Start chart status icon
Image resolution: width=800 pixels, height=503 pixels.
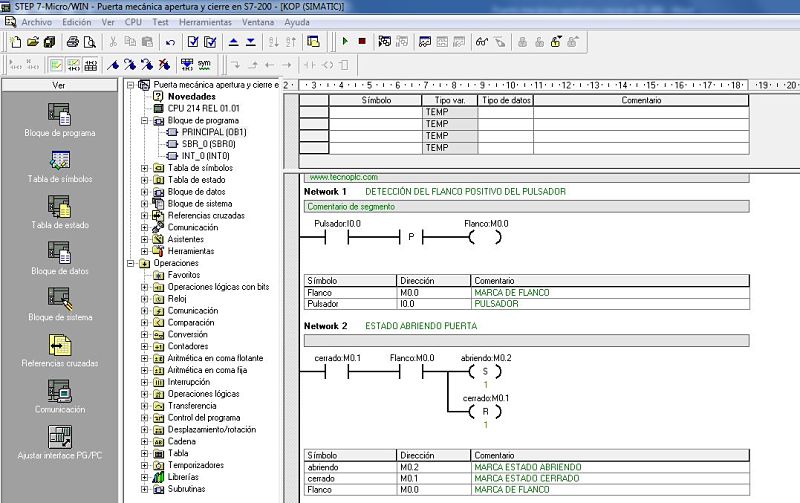click(425, 42)
